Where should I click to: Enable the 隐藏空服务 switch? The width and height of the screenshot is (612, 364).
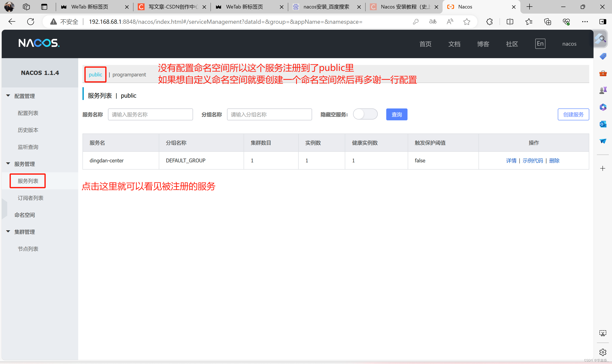[365, 114]
